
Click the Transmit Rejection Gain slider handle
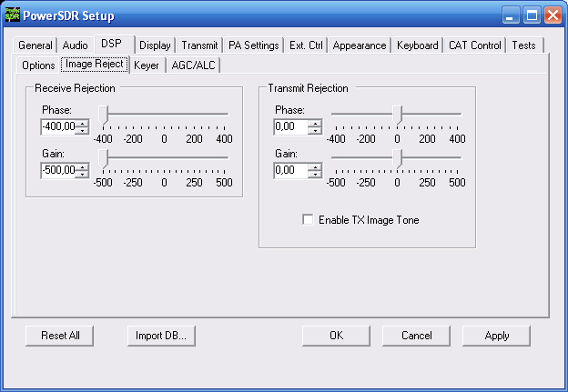pos(397,157)
